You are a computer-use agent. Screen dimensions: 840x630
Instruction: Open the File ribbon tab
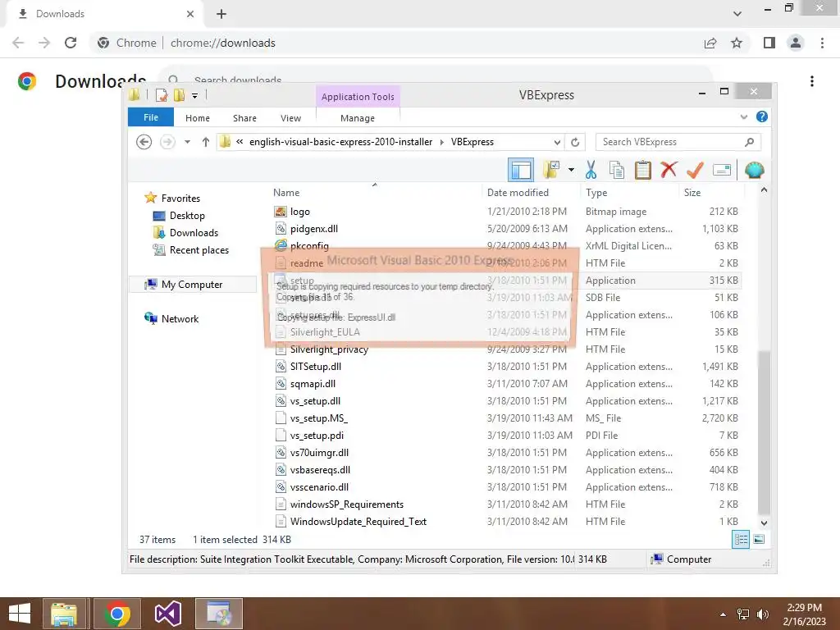pyautogui.click(x=151, y=117)
